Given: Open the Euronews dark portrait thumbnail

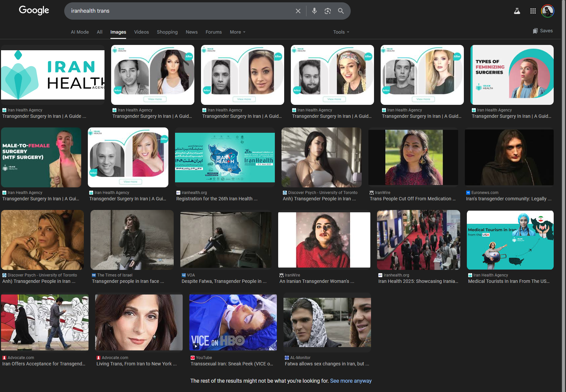Looking at the screenshot, I should pyautogui.click(x=509, y=157).
